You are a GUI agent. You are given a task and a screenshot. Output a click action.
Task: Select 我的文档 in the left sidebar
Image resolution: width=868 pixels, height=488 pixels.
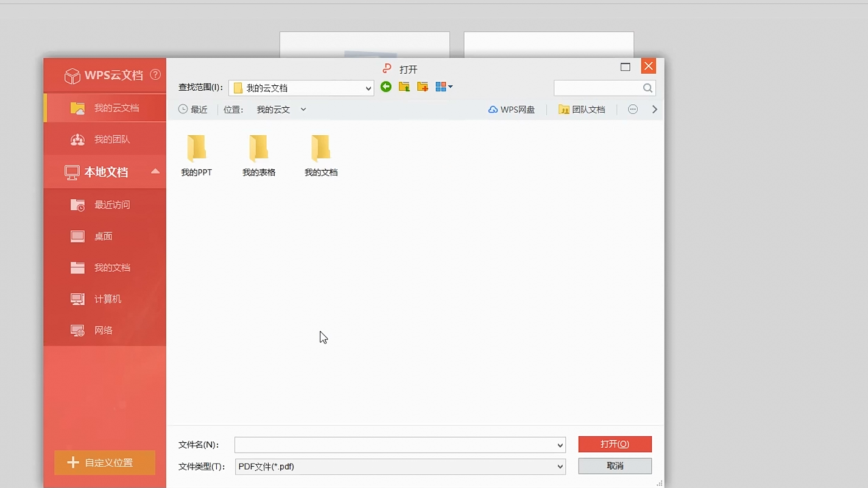click(105, 267)
